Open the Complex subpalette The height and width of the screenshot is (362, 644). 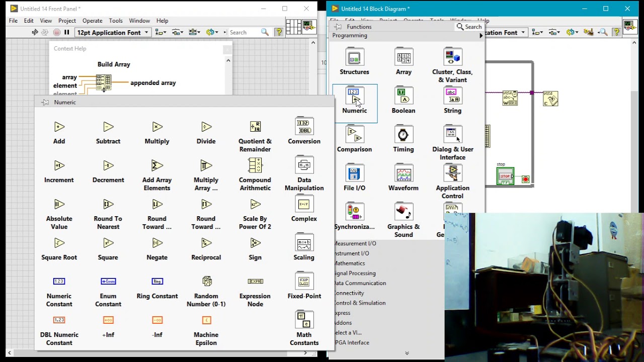(x=304, y=203)
